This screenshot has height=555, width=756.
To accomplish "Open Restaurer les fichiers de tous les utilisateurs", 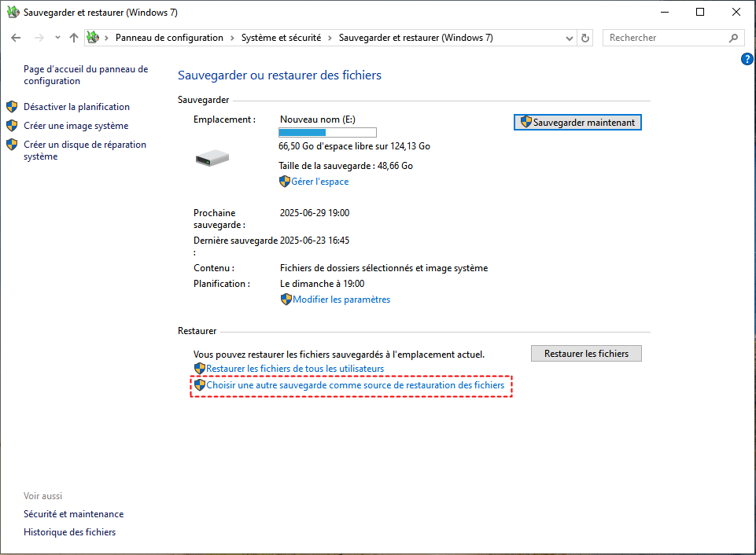I will point(295,369).
